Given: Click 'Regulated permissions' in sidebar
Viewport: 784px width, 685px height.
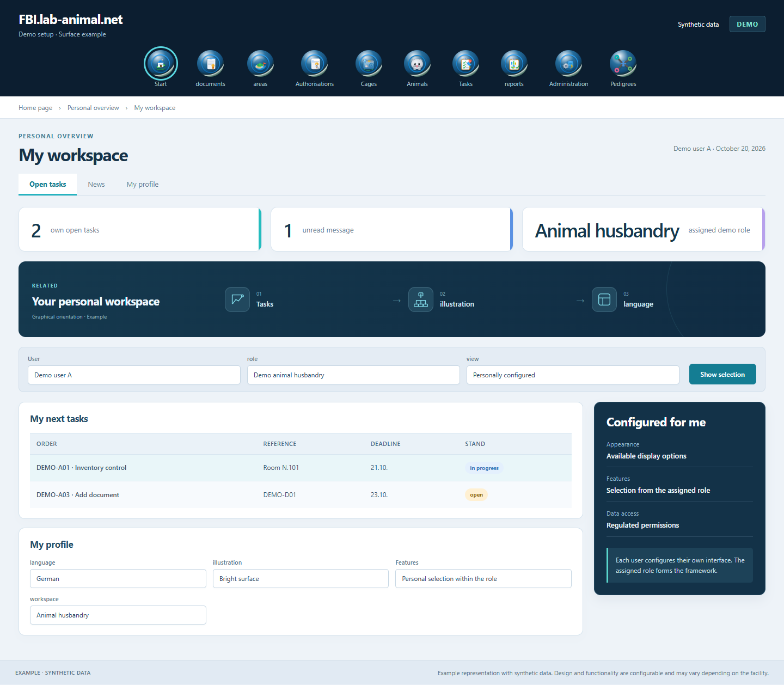Looking at the screenshot, I should coord(642,525).
